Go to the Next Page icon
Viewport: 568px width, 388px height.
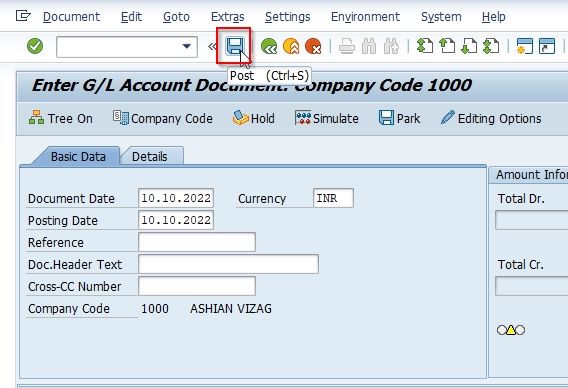469,46
